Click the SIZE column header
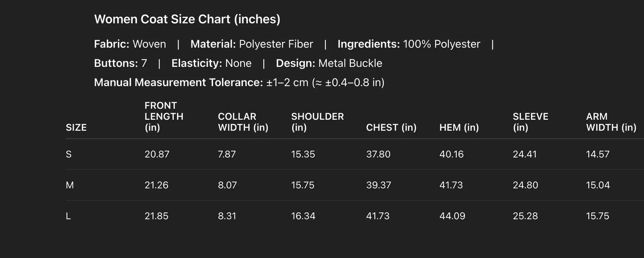 click(x=76, y=128)
